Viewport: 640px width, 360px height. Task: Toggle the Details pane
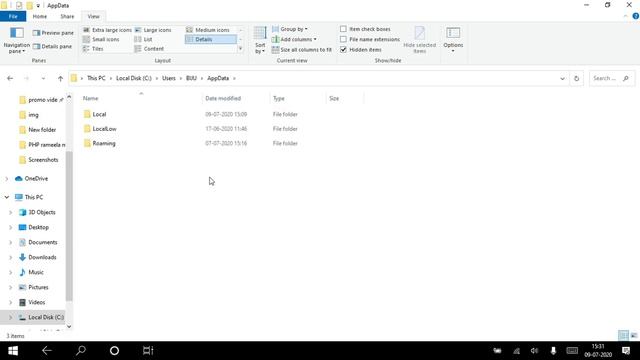pos(52,47)
